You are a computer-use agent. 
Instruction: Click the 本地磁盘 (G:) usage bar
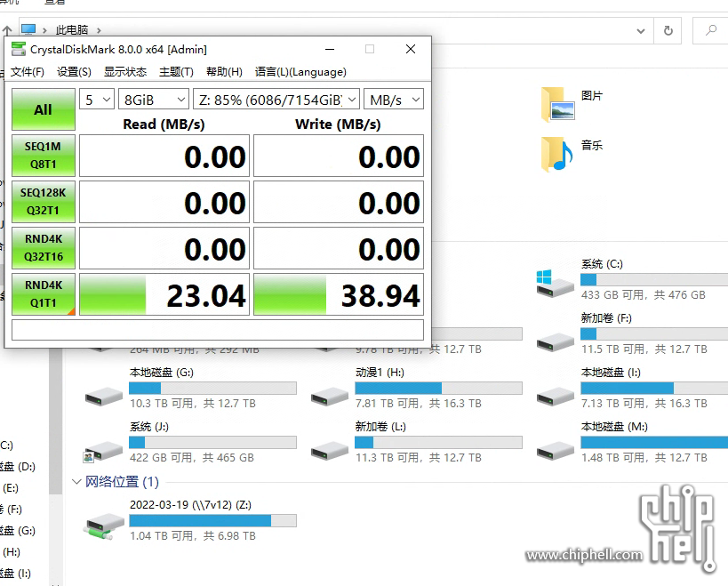coord(212,389)
